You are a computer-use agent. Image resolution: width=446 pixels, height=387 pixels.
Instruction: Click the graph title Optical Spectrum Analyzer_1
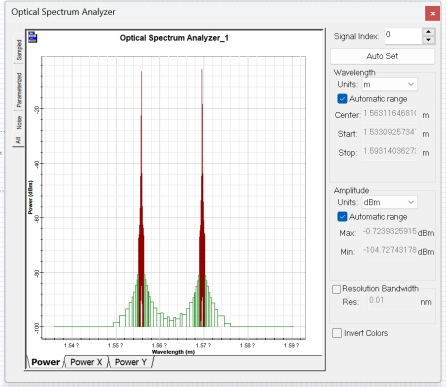pyautogui.click(x=174, y=38)
